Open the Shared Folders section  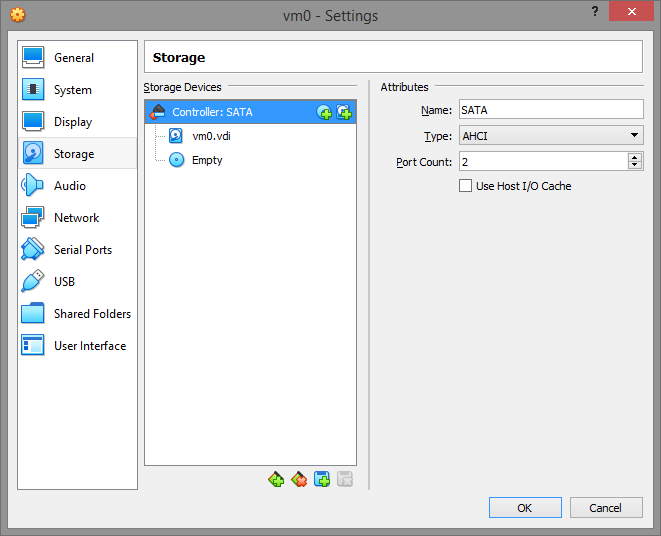(92, 314)
